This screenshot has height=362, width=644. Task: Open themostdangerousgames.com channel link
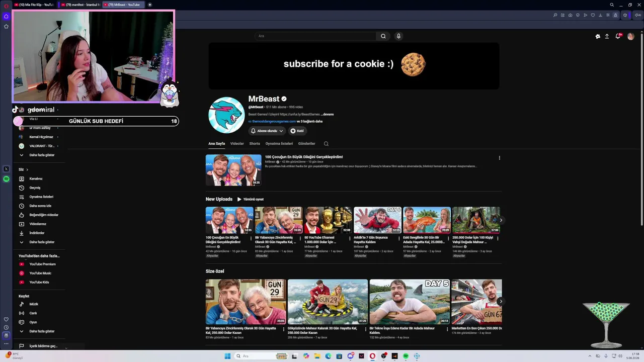(274, 121)
